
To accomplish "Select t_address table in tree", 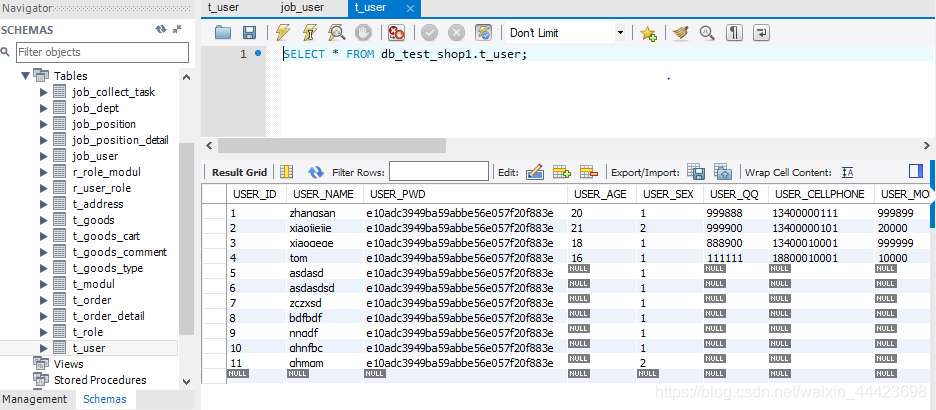I will pyautogui.click(x=98, y=204).
